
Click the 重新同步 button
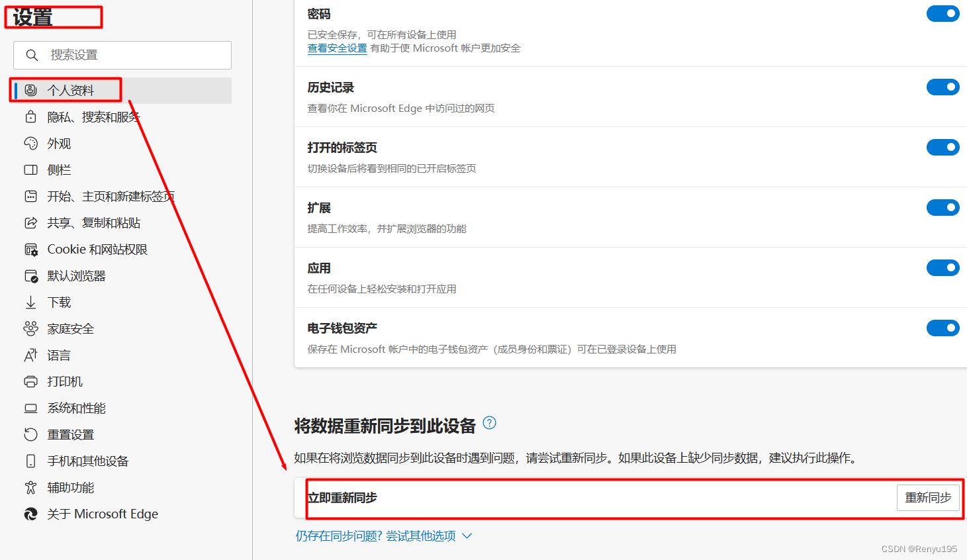(928, 498)
